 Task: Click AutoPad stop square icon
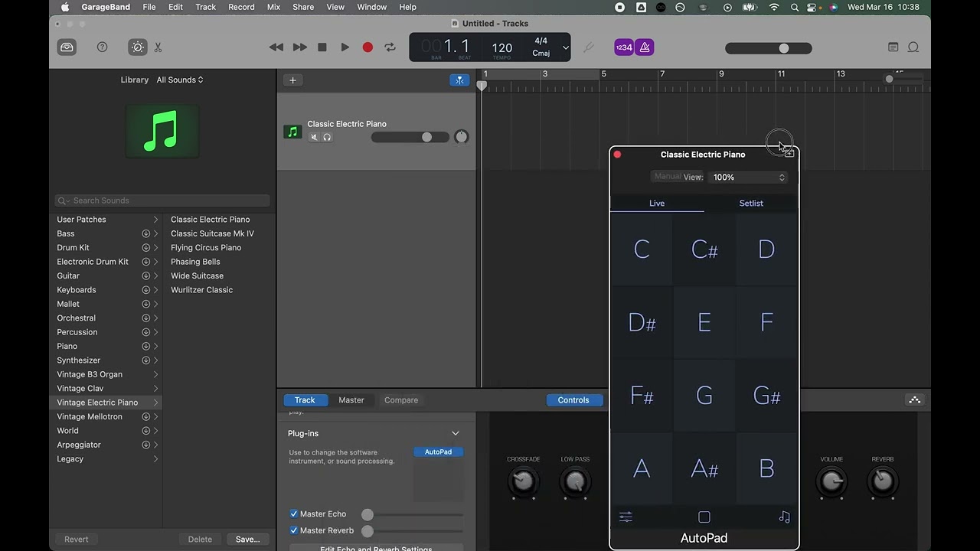click(704, 517)
